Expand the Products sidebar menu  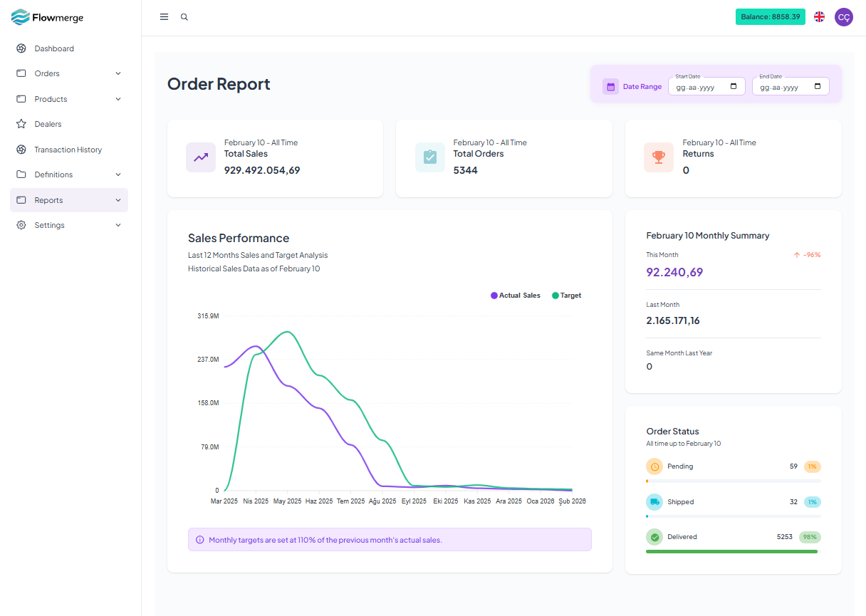(68, 99)
